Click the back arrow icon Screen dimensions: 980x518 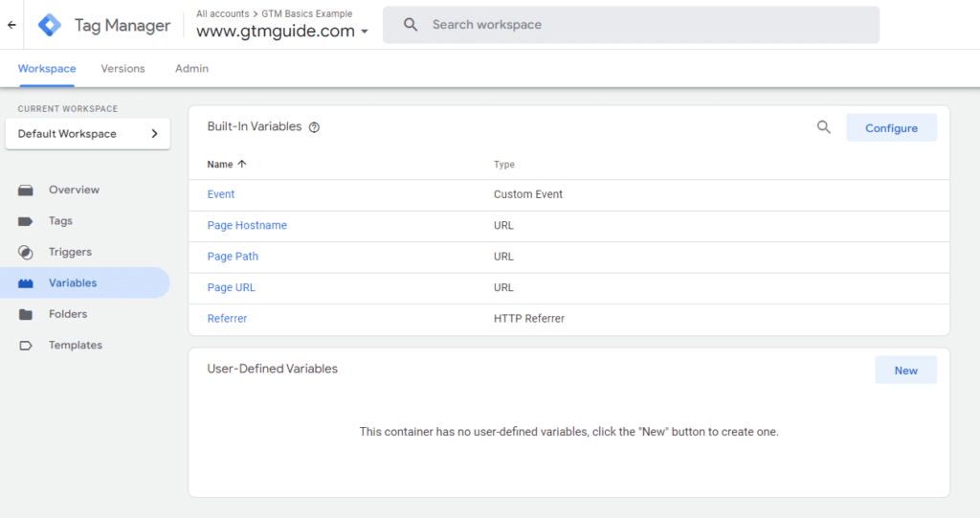(x=11, y=25)
